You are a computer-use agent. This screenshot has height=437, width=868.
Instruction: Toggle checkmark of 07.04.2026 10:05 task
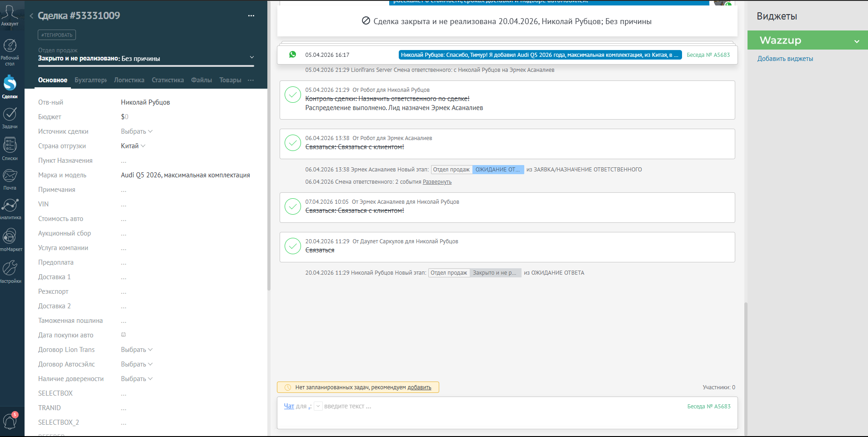(292, 206)
